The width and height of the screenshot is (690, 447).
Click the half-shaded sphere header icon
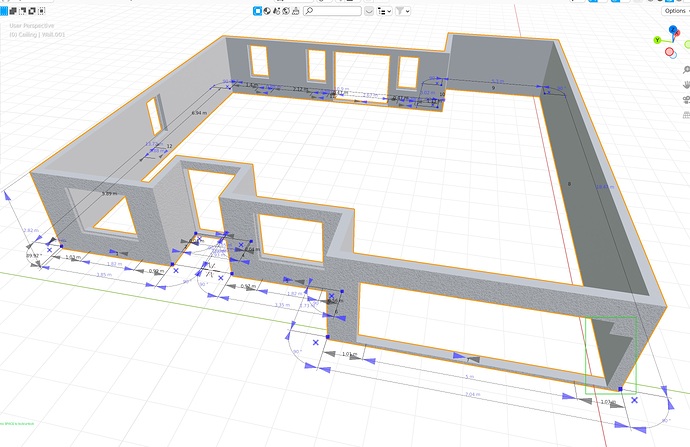[267, 11]
